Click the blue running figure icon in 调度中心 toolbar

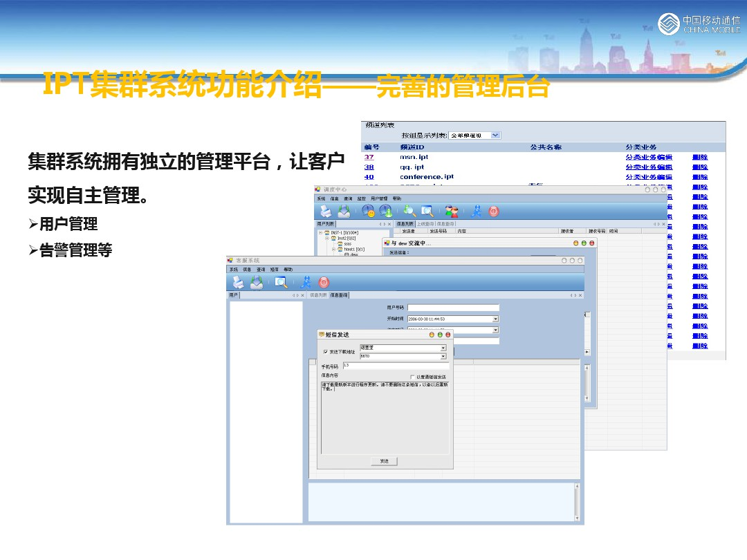(x=476, y=212)
